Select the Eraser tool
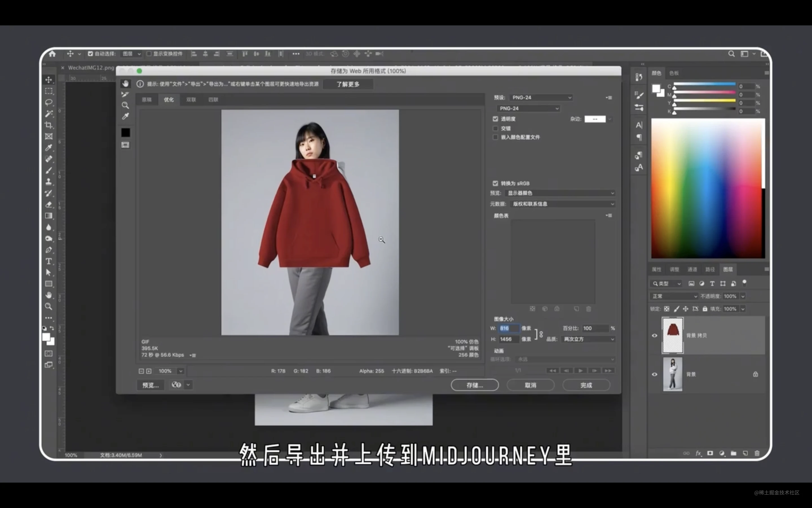Viewport: 812px width, 508px height. tap(49, 204)
